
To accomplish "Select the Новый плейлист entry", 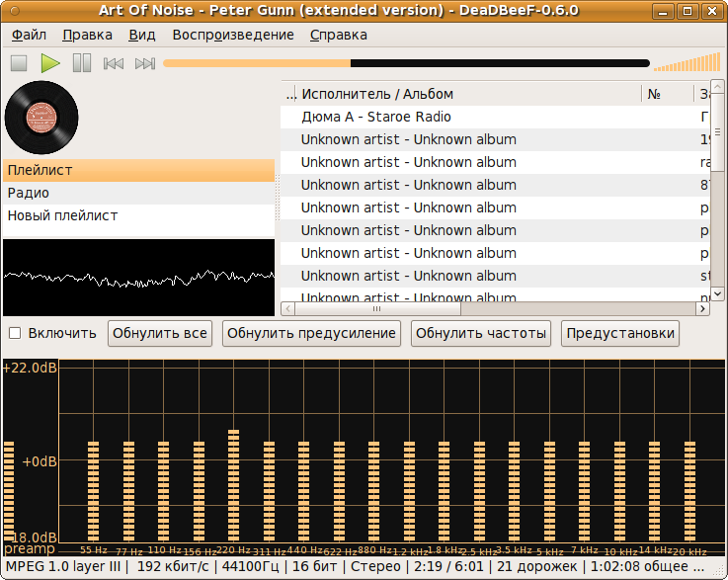I will pos(139,216).
